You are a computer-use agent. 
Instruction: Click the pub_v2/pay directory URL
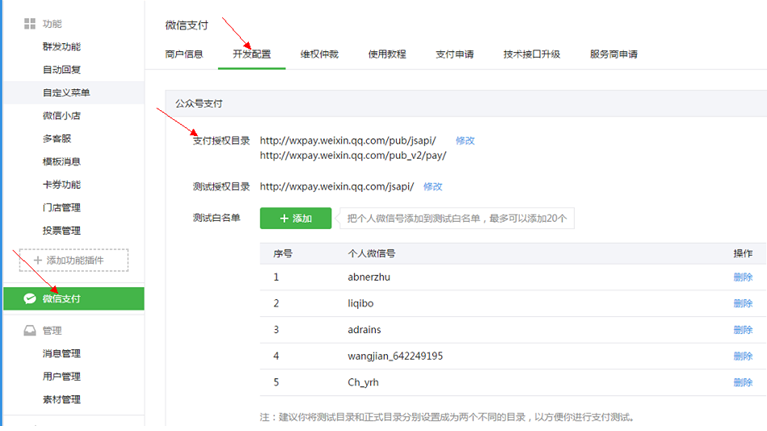pyautogui.click(x=353, y=156)
